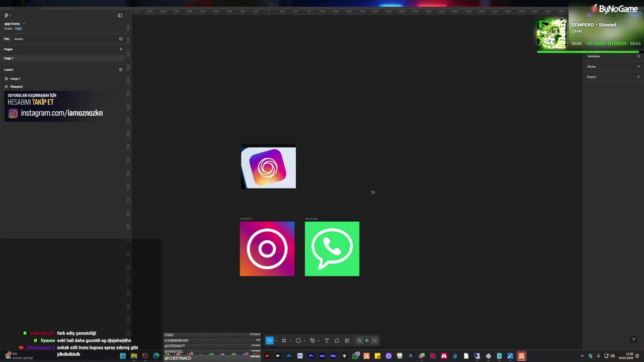Select the Vibeshot Instagram icon frame
Viewport: 644px width, 362px height.
267,249
